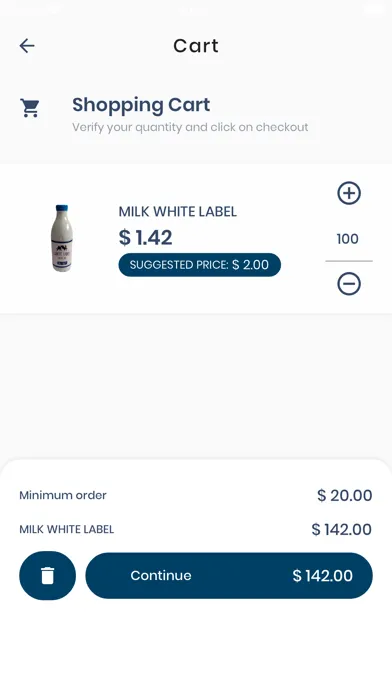Select the MILK WHITE LABEL product title
392x696 pixels.
coord(178,212)
